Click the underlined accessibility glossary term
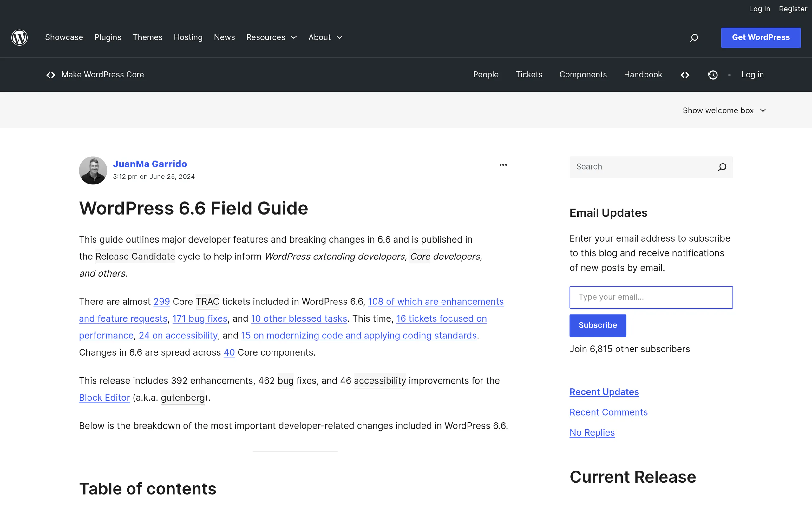This screenshot has height=508, width=812. click(380, 381)
